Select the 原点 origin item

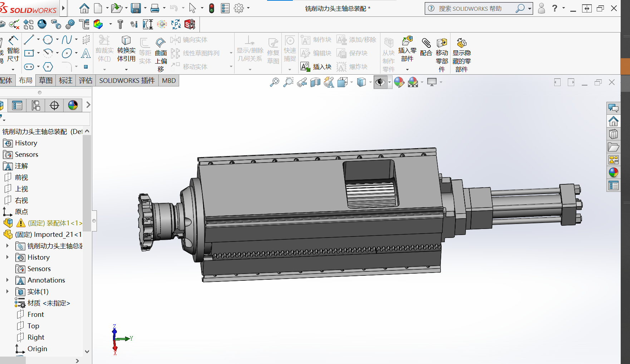tap(21, 212)
